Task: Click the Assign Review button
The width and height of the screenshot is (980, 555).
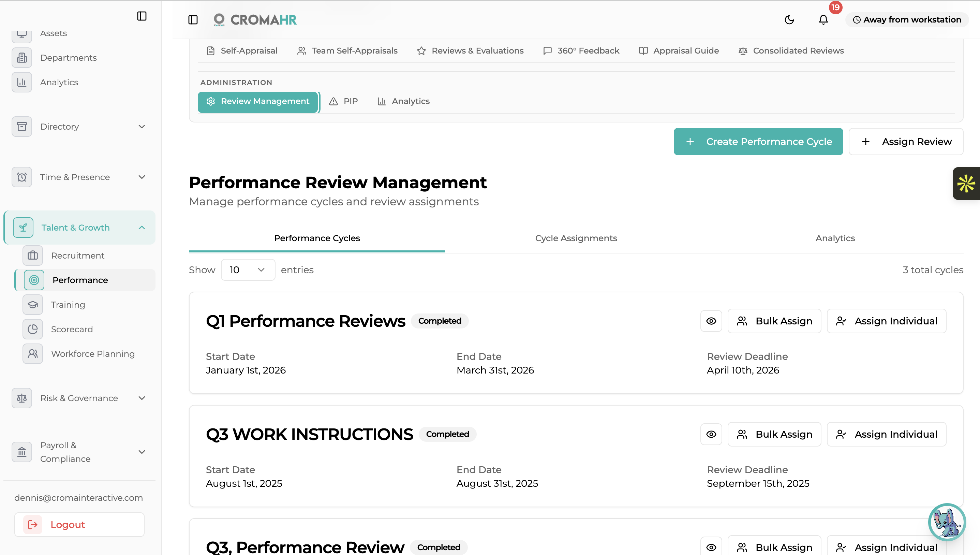Action: pyautogui.click(x=906, y=142)
